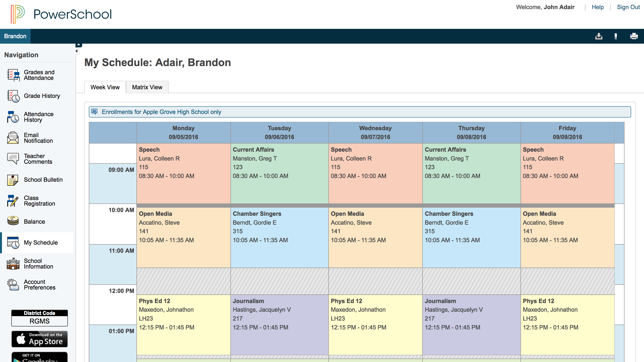Select Monday's Phys Ed 12 class block
Screen dimensions: 644x362
click(184, 325)
